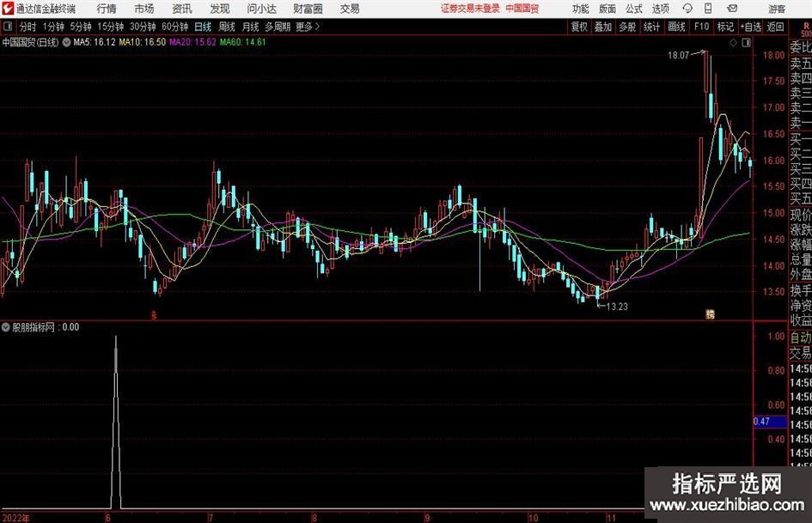812x523 pixels.
Task: Click the MA60: 14.61 indicator value
Action: tap(242, 42)
